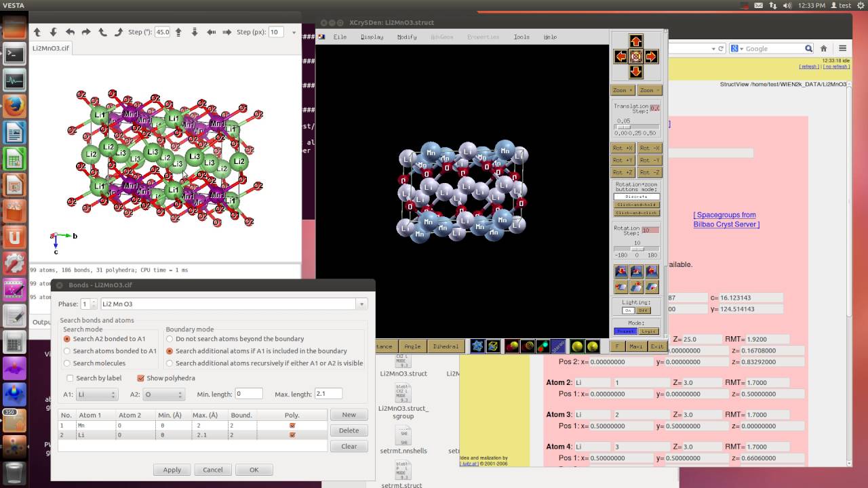Toggle XCrySDen Stereo mode icon
868x488 pixels.
click(x=558, y=346)
